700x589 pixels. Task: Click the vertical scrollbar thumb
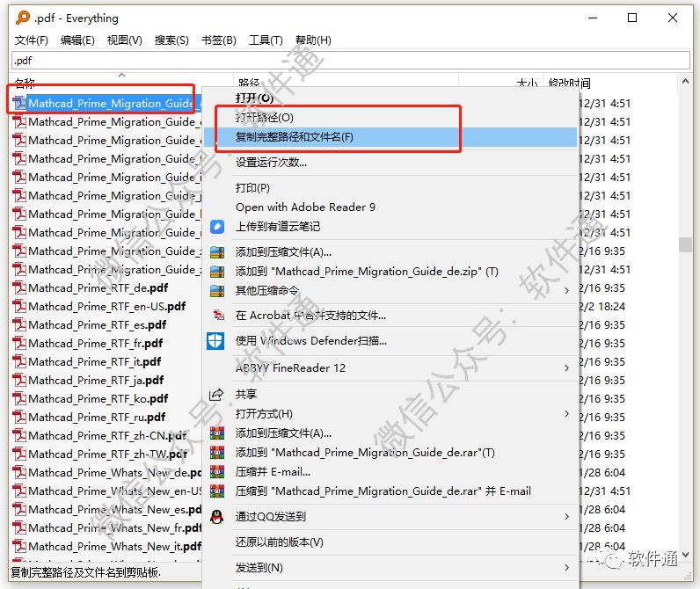pyautogui.click(x=685, y=244)
